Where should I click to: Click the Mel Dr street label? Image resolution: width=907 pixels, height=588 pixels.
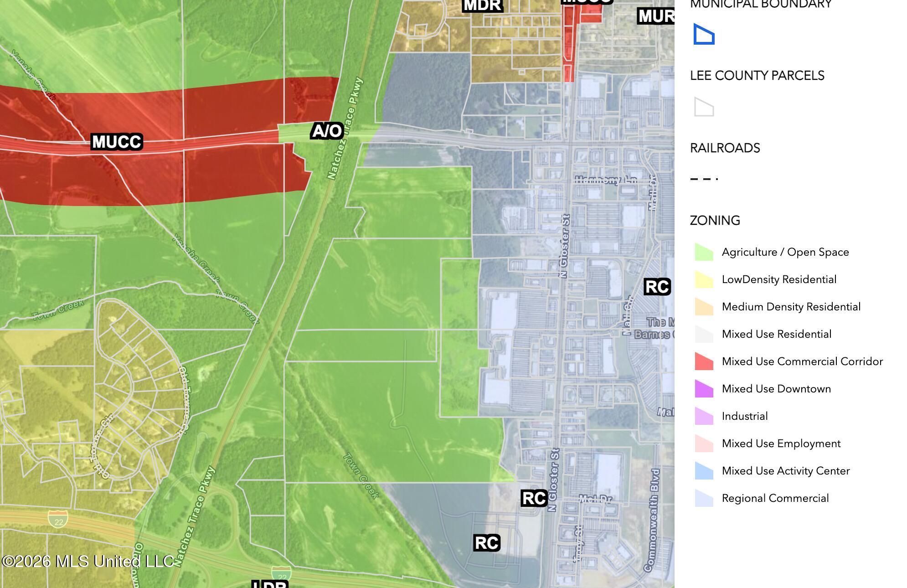pos(595,500)
